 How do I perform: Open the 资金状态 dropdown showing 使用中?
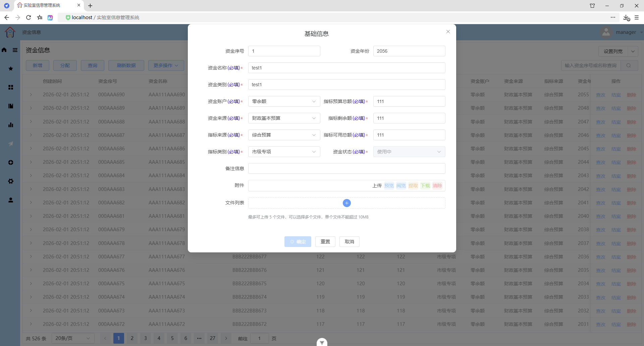point(409,152)
